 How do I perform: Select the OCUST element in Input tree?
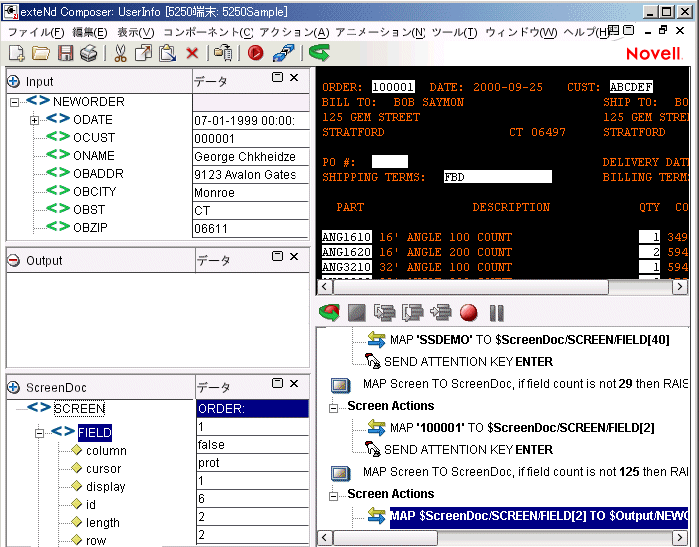click(x=94, y=138)
